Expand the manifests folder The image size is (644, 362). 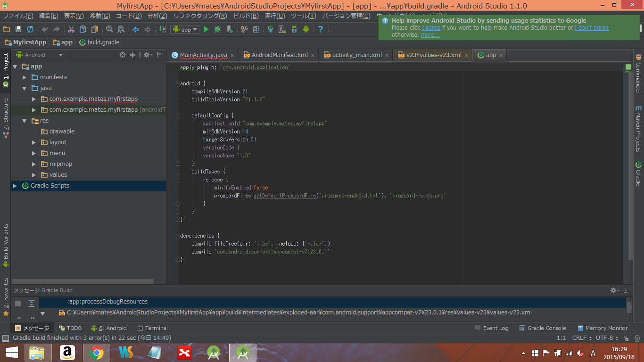tap(25, 77)
